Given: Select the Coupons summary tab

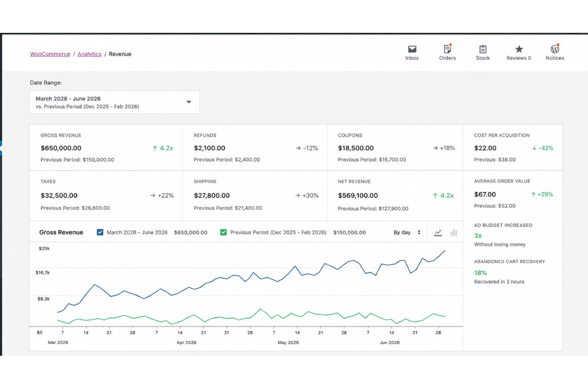Looking at the screenshot, I should pos(395,147).
